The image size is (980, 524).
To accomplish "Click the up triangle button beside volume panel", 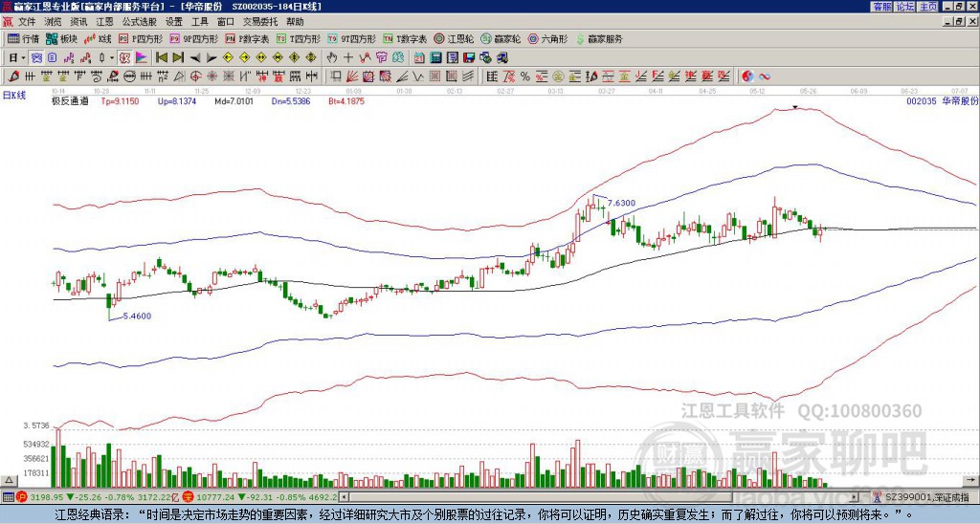I will coord(9,480).
